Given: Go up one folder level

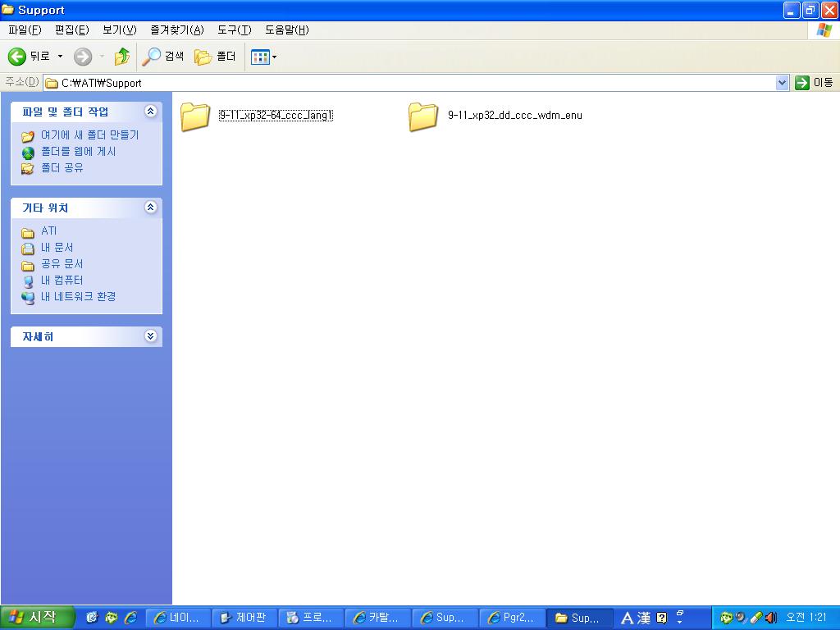Looking at the screenshot, I should 122,57.
